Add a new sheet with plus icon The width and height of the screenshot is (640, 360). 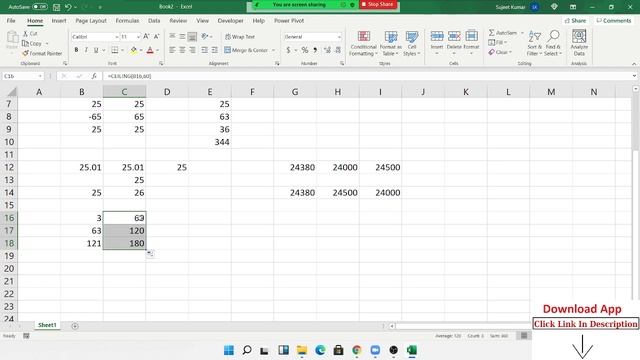click(x=75, y=326)
